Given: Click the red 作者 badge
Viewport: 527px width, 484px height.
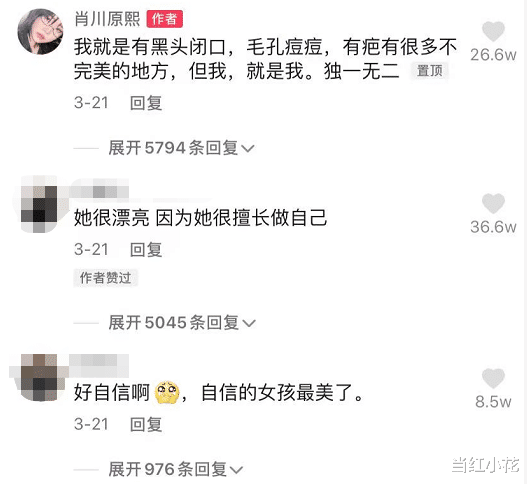Looking at the screenshot, I should (165, 19).
